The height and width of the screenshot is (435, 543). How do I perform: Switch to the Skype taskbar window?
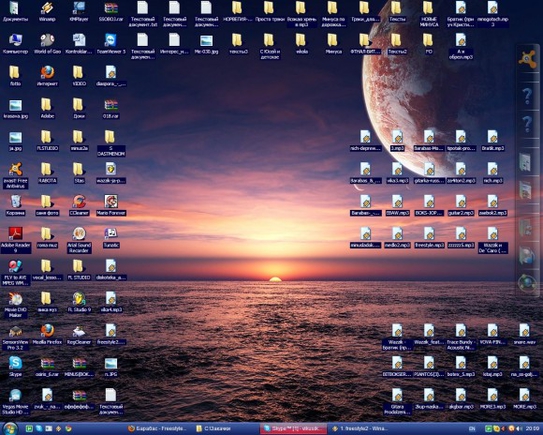click(294, 429)
